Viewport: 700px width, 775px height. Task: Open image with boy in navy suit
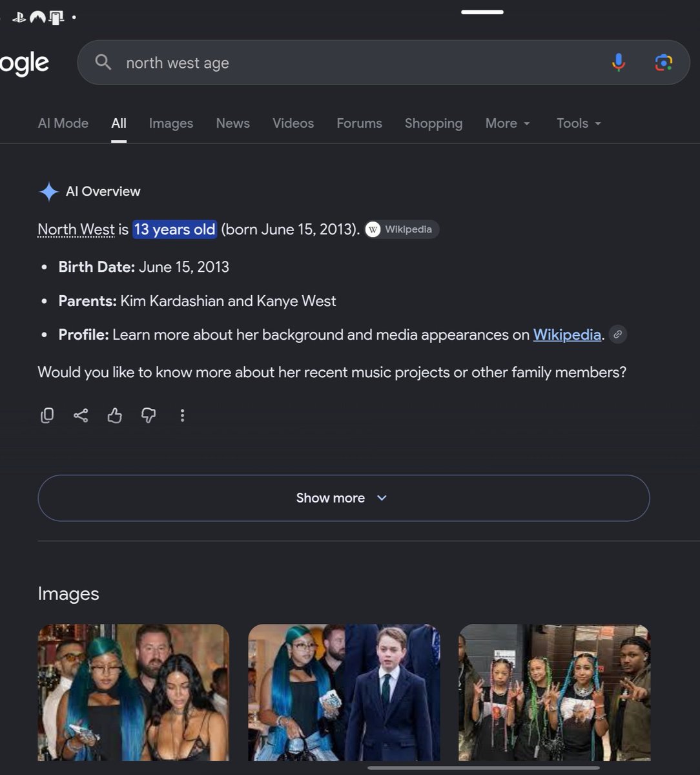click(344, 692)
